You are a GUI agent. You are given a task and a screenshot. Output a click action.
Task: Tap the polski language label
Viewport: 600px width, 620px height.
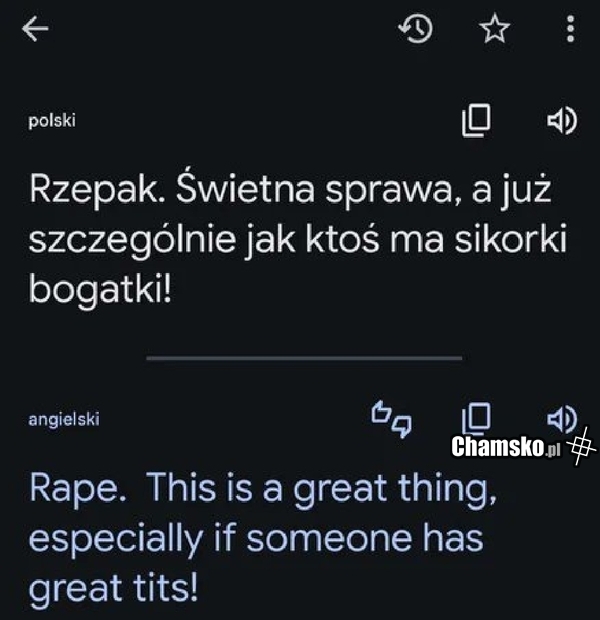[52, 121]
